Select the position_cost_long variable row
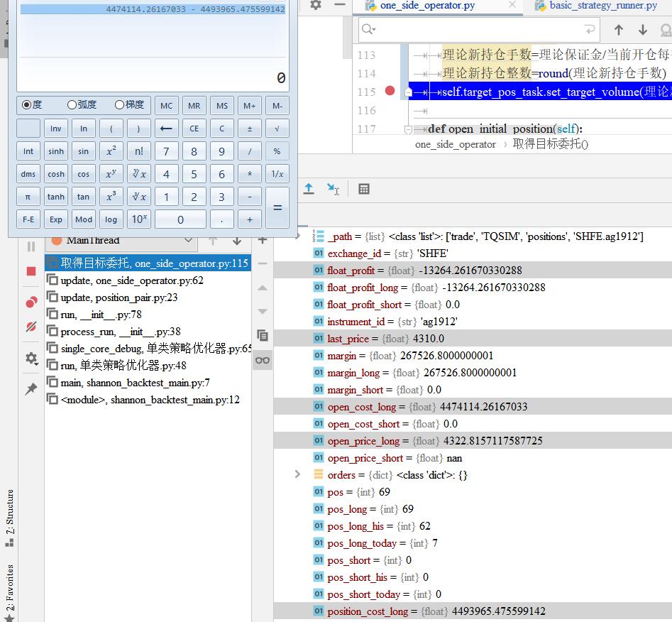Viewport: 672px width, 622px height. (473, 611)
